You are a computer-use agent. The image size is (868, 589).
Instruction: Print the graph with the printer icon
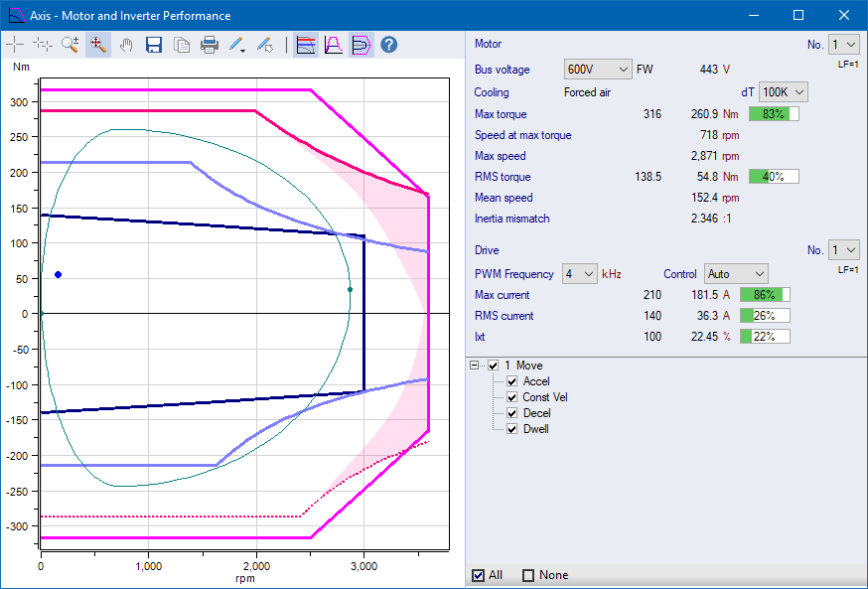click(x=210, y=44)
